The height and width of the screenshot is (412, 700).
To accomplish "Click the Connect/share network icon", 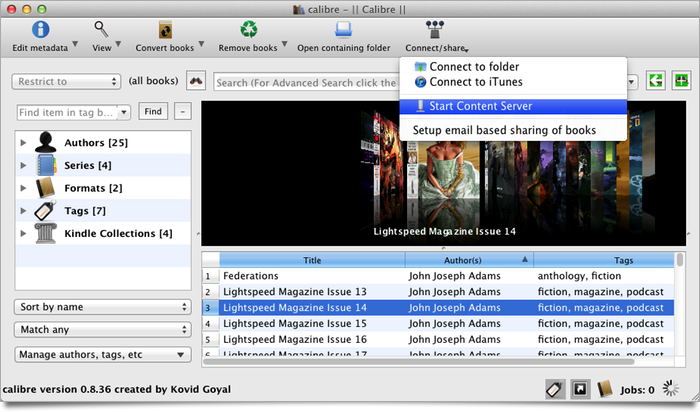I will [x=435, y=29].
